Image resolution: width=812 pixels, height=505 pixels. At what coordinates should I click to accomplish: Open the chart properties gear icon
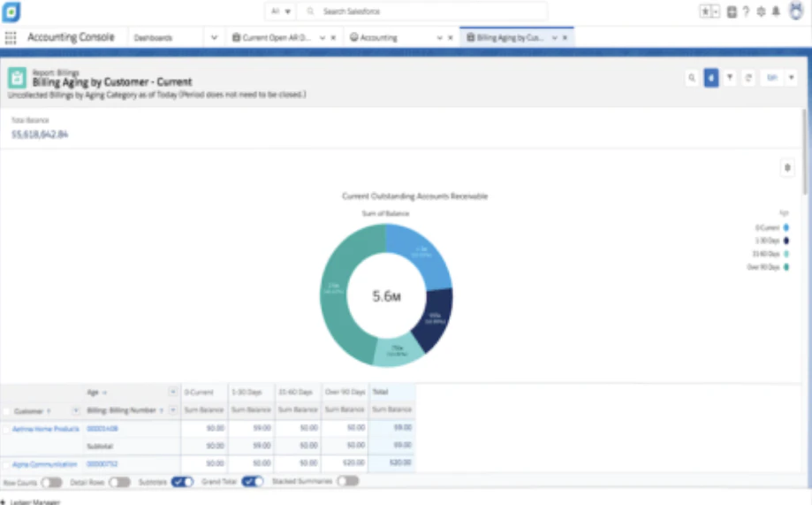tap(787, 167)
